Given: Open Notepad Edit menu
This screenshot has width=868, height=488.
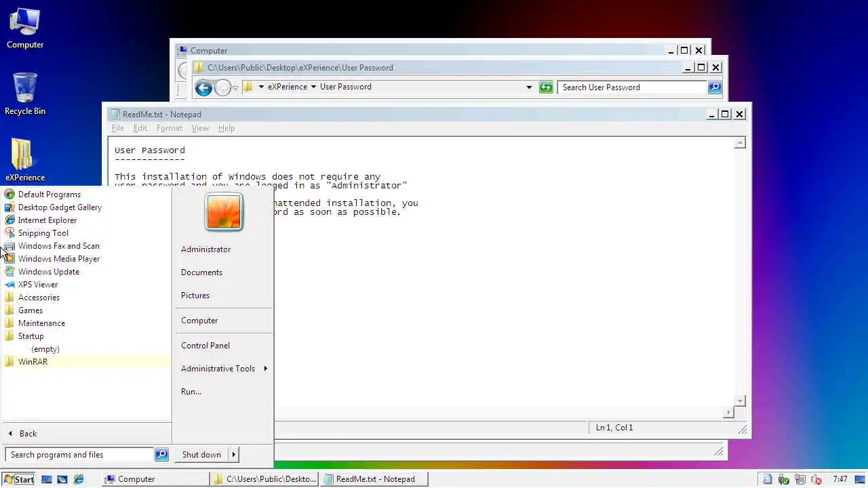Looking at the screenshot, I should tap(140, 128).
